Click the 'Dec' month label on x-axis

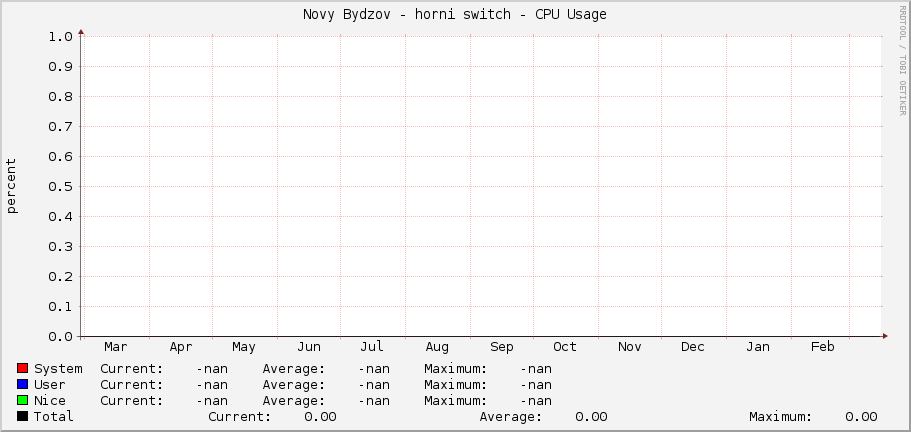[x=693, y=347]
